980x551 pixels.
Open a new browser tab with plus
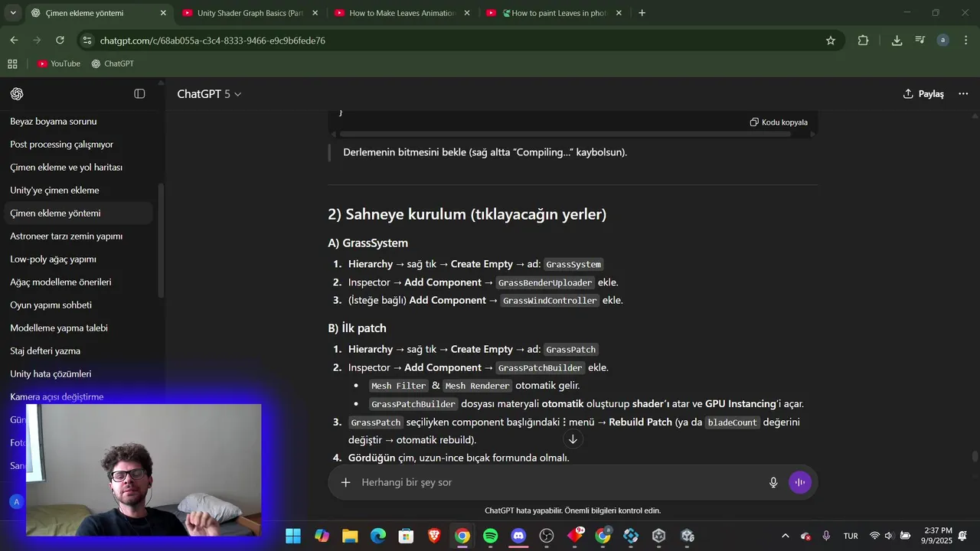tap(642, 13)
